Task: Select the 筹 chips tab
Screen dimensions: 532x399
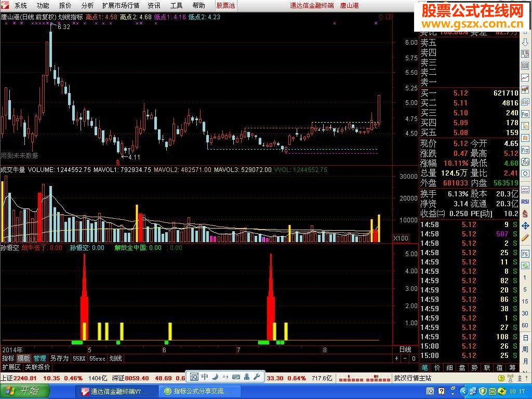Action: [512, 367]
